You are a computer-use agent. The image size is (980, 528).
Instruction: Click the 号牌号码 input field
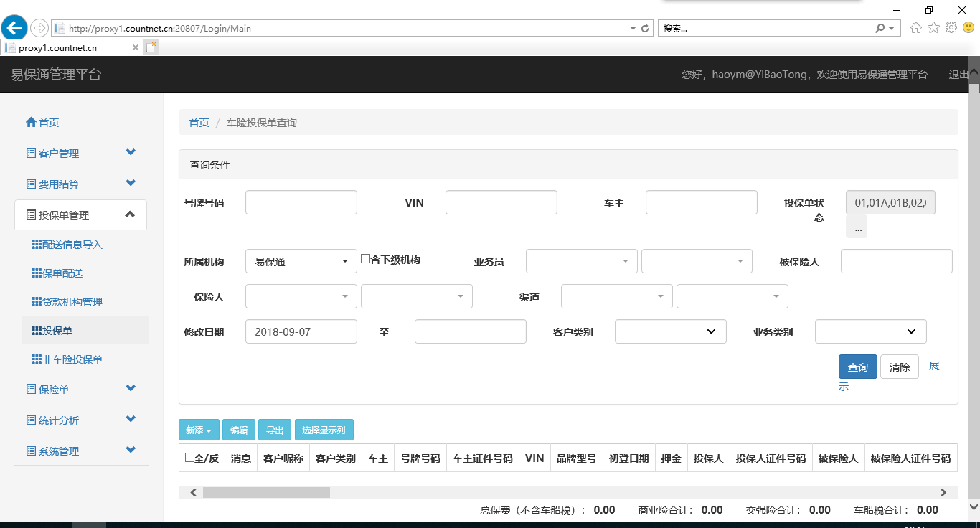[301, 203]
